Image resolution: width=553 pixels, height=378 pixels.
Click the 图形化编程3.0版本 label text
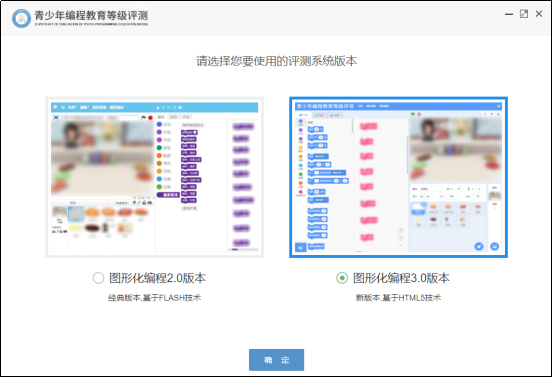tap(401, 278)
